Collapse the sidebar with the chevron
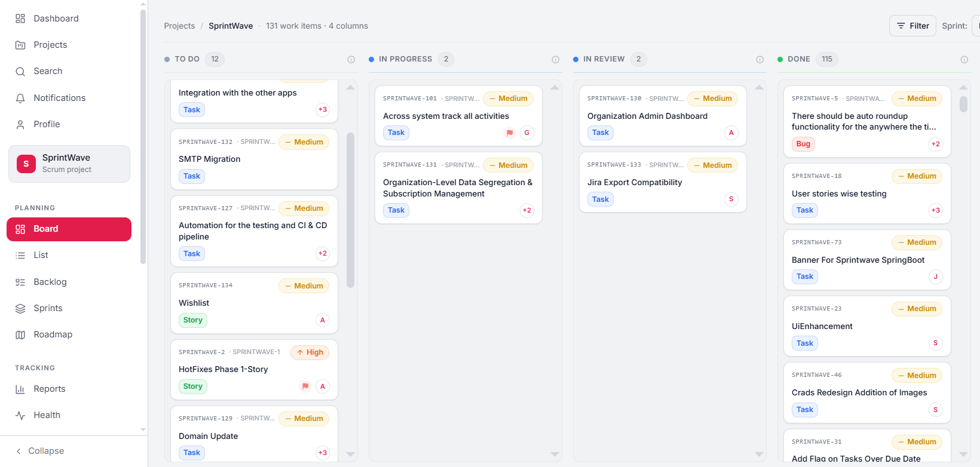Screen dimensions: 980x467 [x=19, y=451]
